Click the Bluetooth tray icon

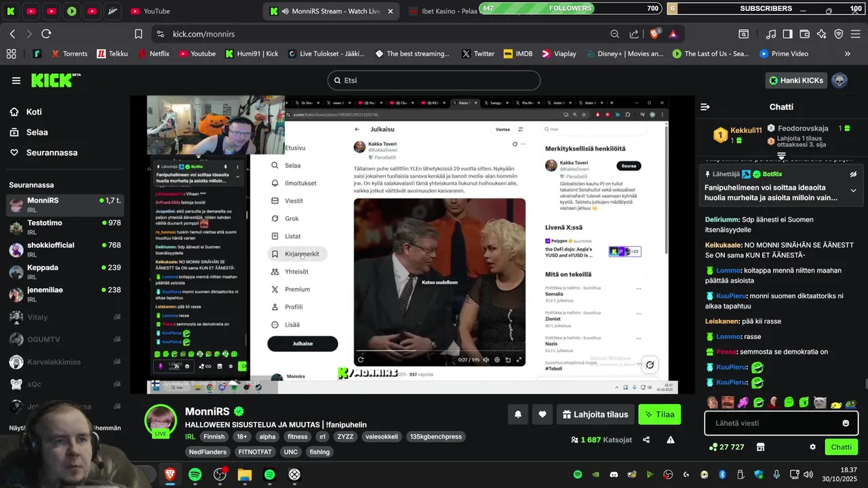point(722,474)
